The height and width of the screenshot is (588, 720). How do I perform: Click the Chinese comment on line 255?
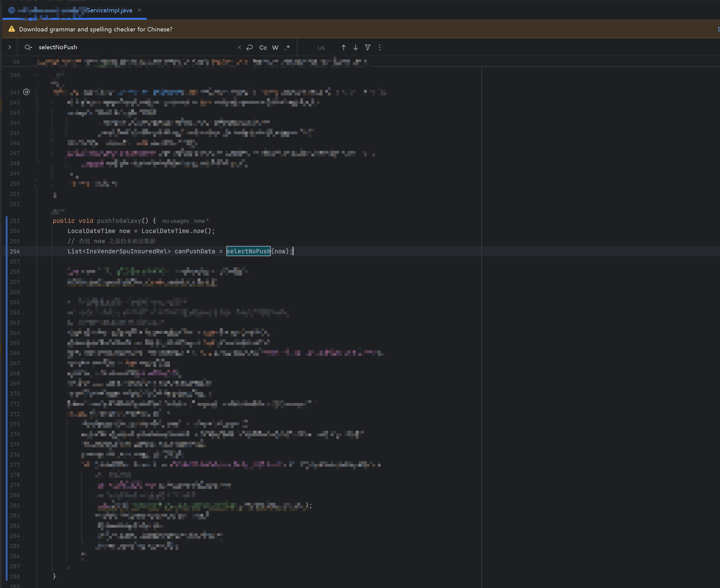click(111, 241)
